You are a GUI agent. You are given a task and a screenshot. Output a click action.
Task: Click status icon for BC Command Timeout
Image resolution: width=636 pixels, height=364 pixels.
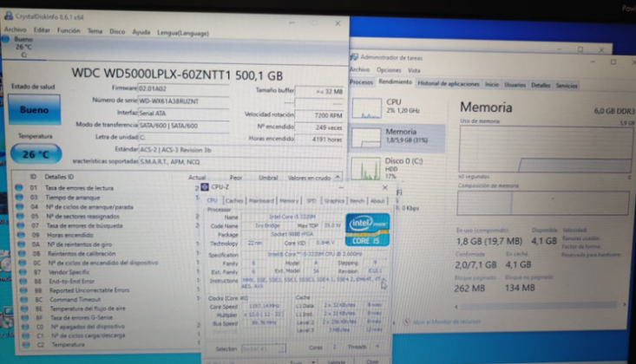(x=24, y=299)
